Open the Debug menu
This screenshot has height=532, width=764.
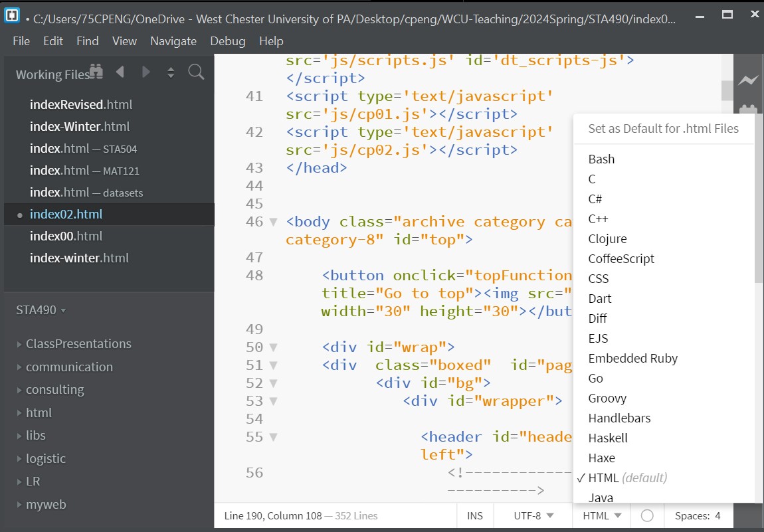228,41
